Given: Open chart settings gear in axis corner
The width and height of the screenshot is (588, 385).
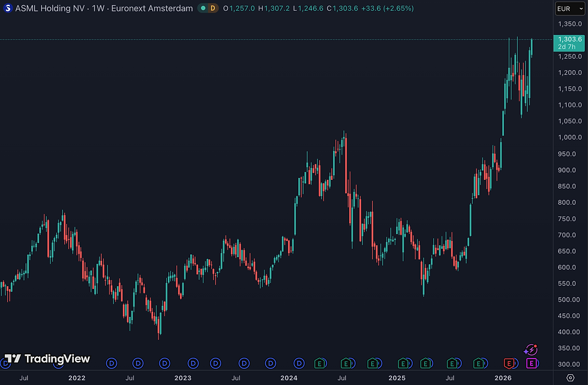Looking at the screenshot, I should [x=571, y=377].
